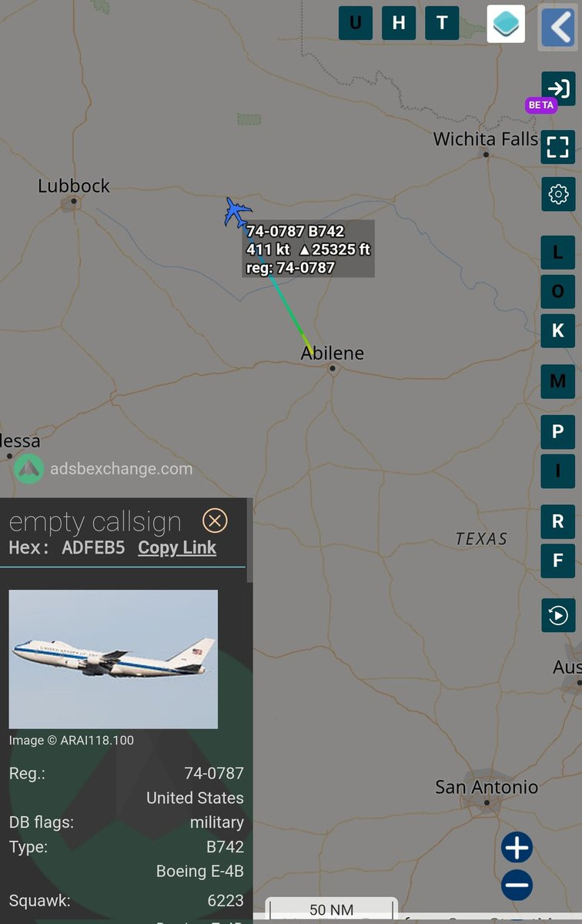Viewport: 582px width, 924px height.
Task: Toggle the T button at top
Action: [x=442, y=23]
